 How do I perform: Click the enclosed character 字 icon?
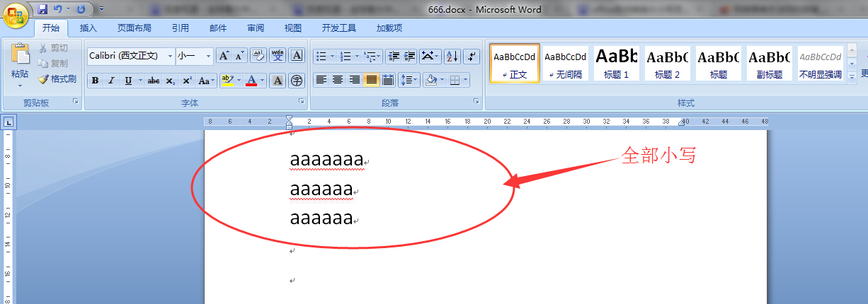pyautogui.click(x=297, y=81)
